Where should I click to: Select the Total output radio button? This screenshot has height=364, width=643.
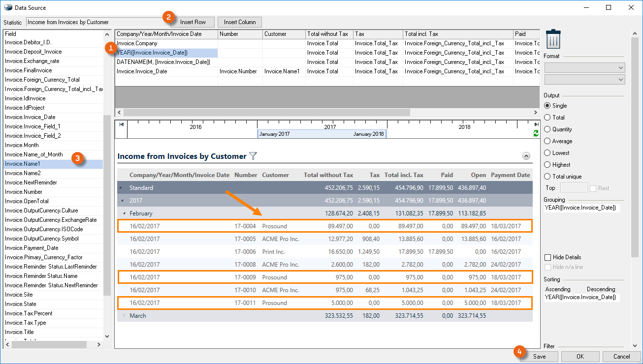tap(547, 118)
